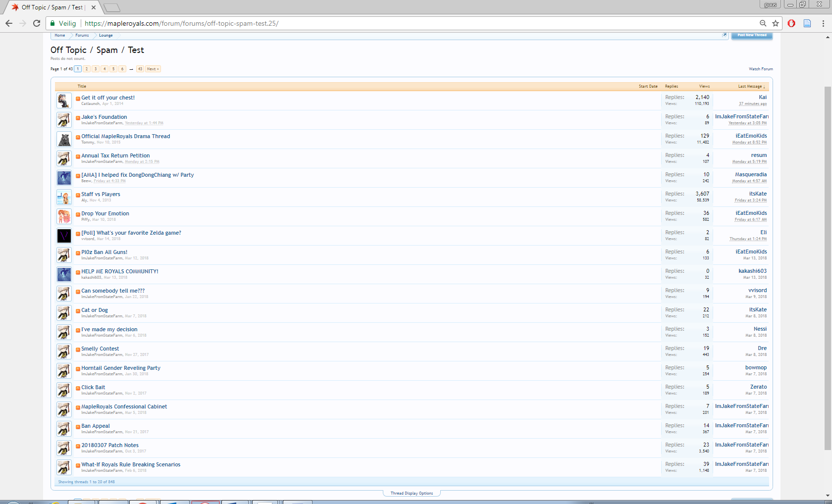Open the Opera extension icon in toolbar

pos(791,23)
